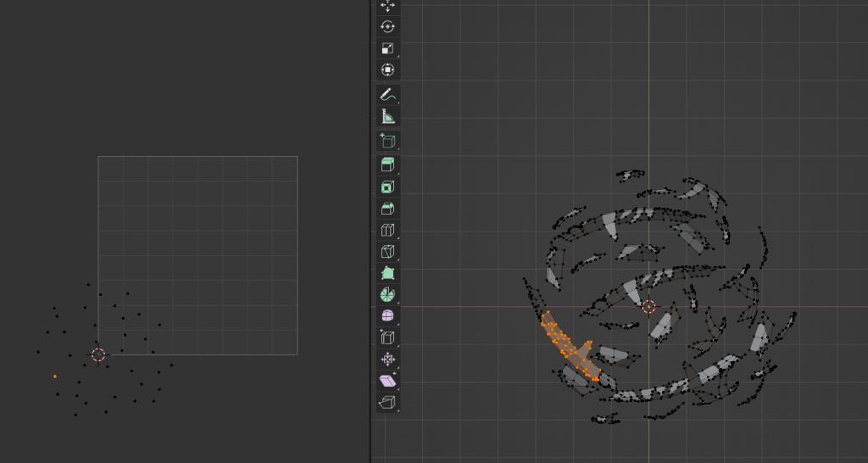Activate the Shear tool

click(387, 381)
